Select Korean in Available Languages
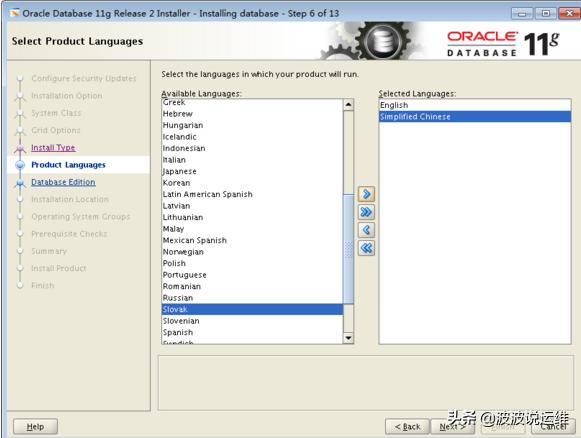581x438 pixels. 252,183
